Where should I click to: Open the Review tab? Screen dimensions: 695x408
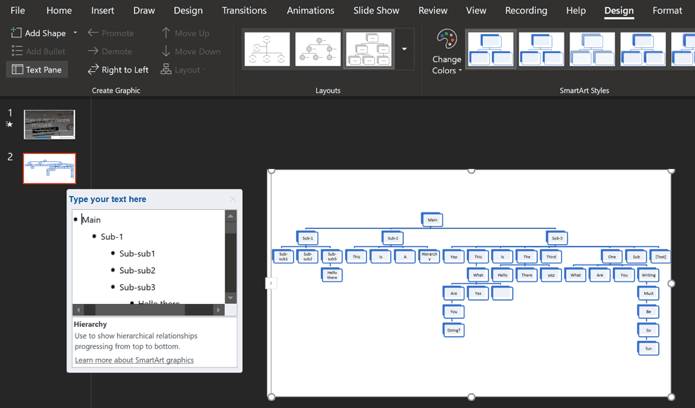[x=433, y=10]
